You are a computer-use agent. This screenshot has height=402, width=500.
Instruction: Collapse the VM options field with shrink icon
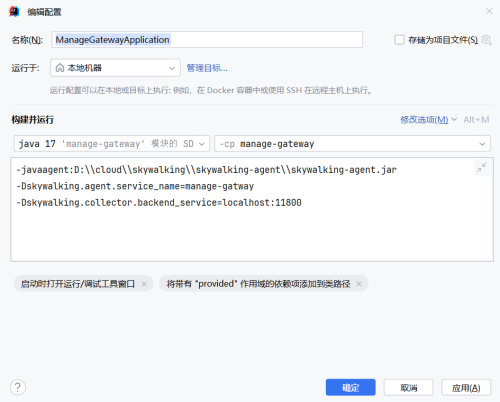(x=482, y=168)
